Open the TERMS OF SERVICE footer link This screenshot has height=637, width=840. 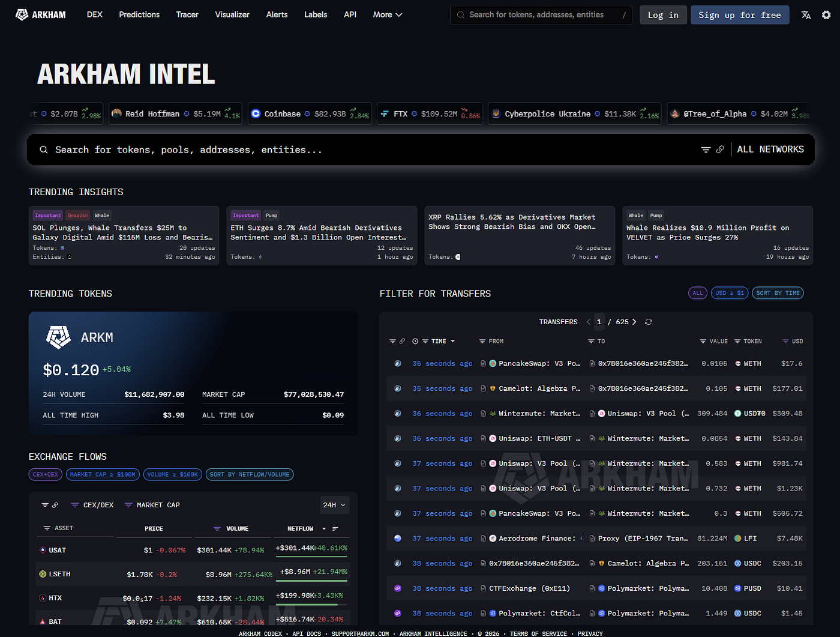pos(538,633)
